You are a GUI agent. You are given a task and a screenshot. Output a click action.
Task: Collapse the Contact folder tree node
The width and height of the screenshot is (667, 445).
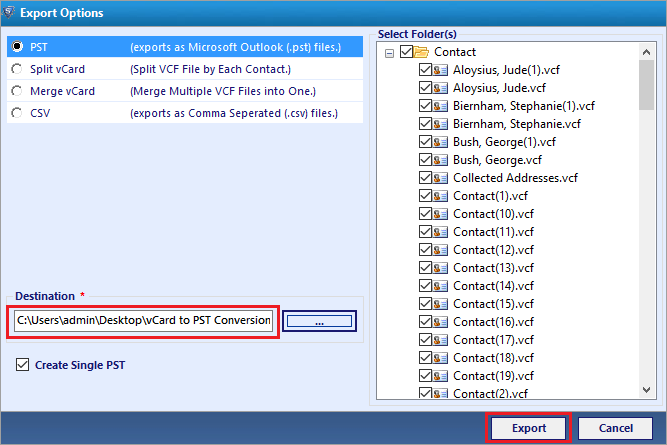pos(389,53)
